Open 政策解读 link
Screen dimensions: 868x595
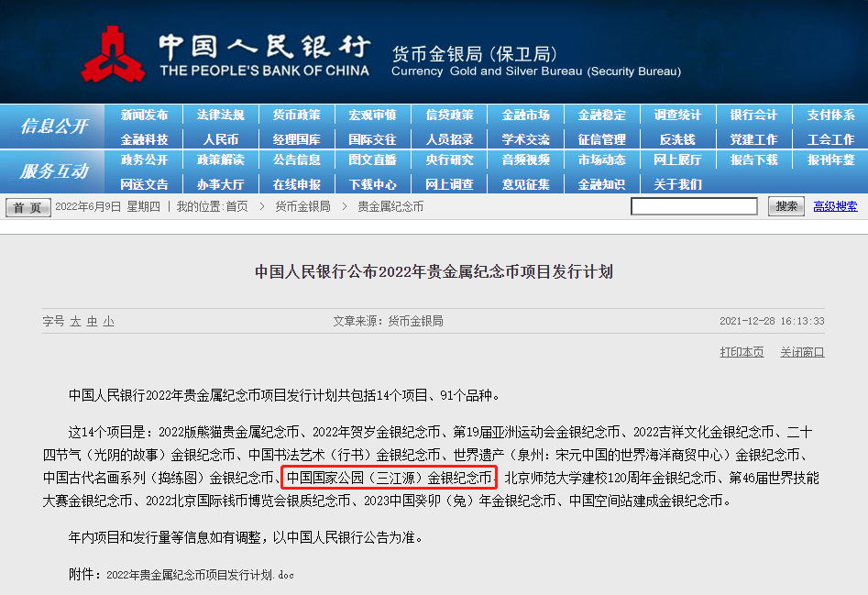click(220, 160)
